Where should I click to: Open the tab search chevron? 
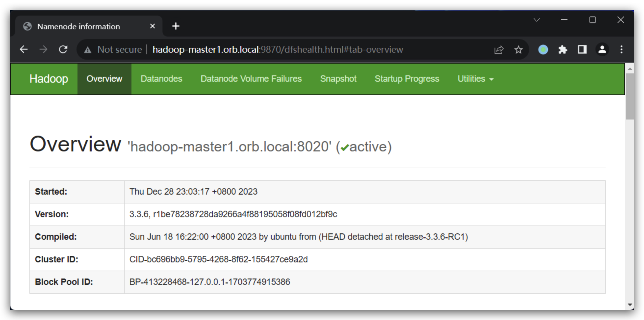[x=537, y=20]
